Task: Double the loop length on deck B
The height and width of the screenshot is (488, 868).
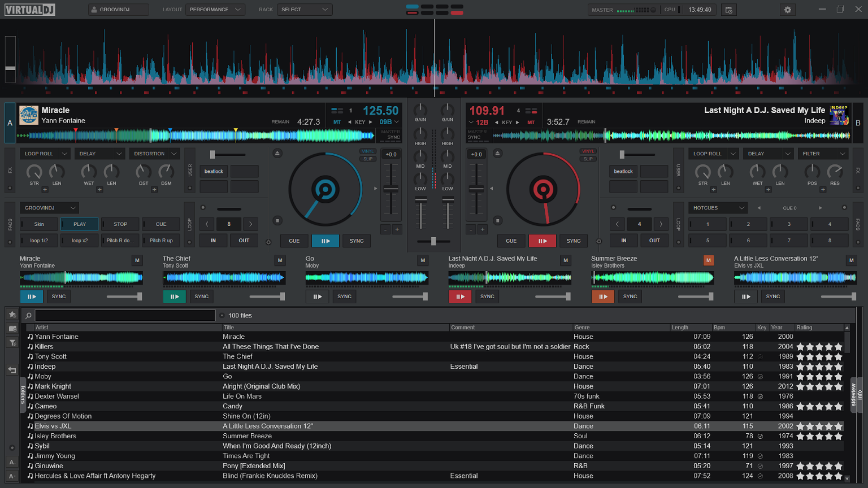Action: (x=661, y=224)
